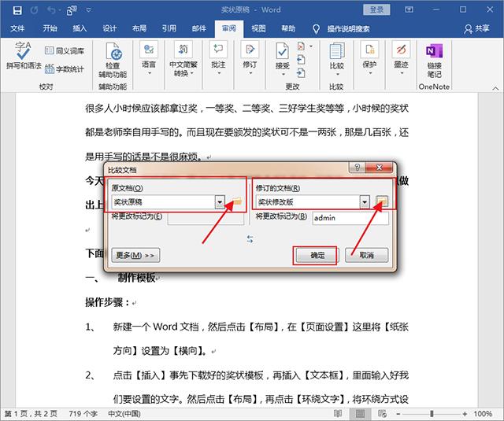
Task: Expand the 原文档 dropdown arrow
Action: [x=220, y=202]
